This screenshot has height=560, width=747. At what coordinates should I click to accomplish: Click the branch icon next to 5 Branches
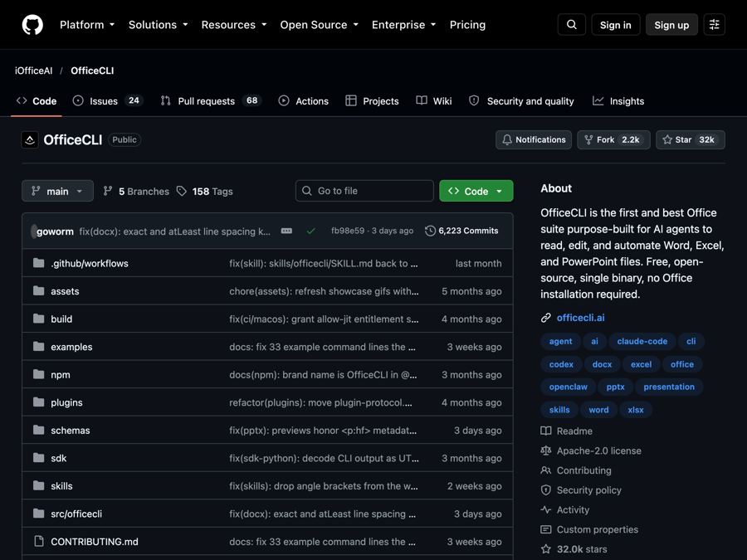pos(108,191)
